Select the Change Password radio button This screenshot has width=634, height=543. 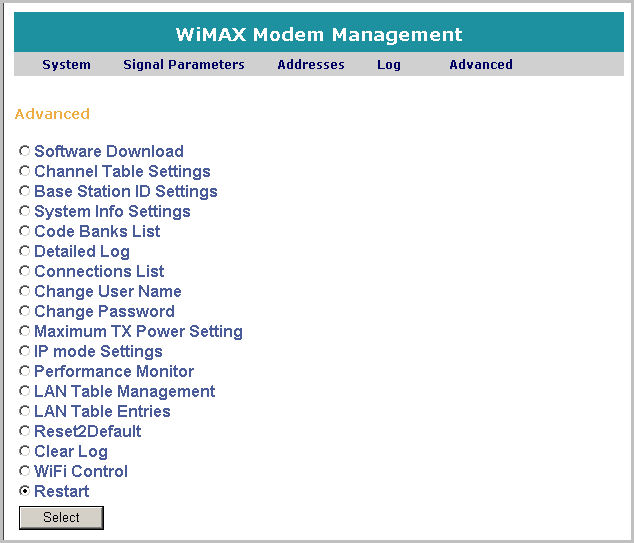click(x=25, y=311)
